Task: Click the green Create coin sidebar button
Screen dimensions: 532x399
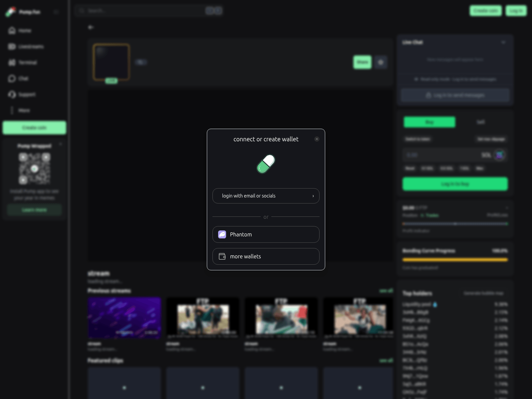Action: tap(34, 127)
